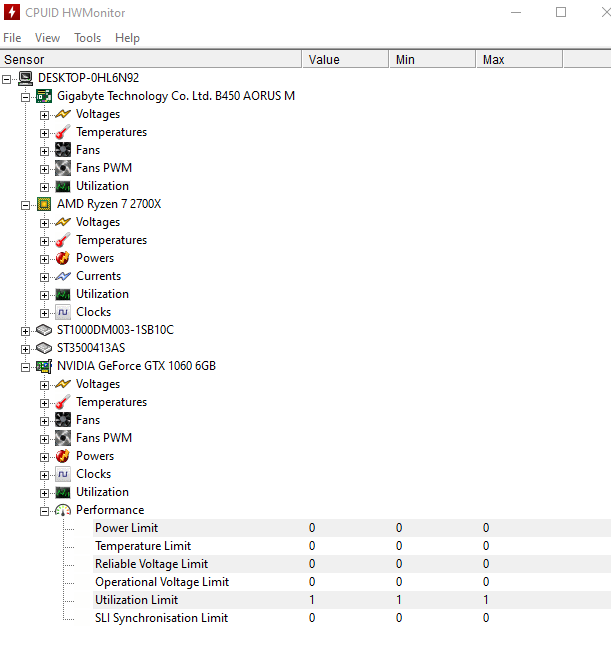Select the AMD Ryzen 7 2700X label

(109, 204)
